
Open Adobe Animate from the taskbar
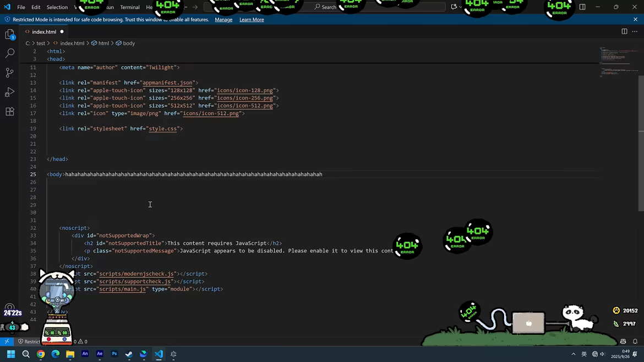(85, 354)
